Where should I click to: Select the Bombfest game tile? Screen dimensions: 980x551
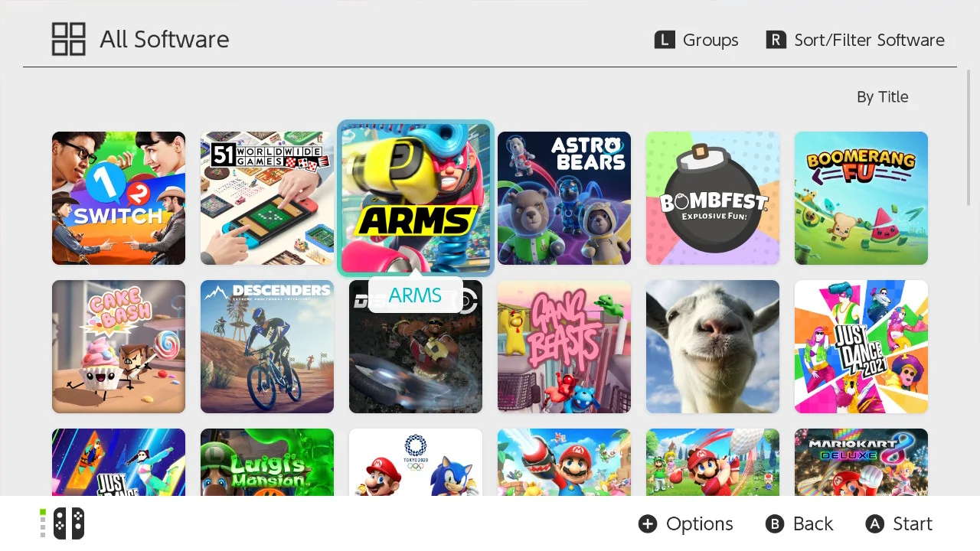(x=713, y=198)
